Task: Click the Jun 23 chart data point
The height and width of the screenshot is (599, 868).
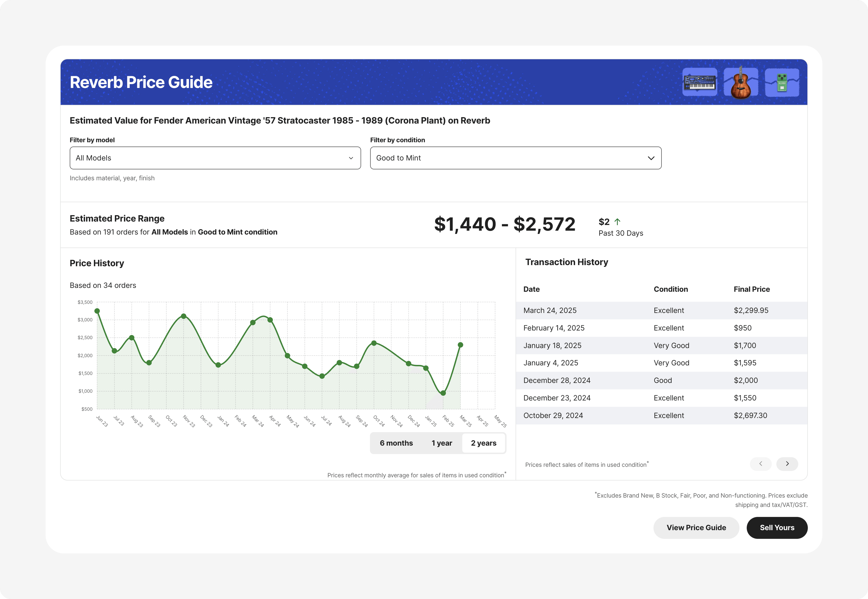Action: pos(97,311)
